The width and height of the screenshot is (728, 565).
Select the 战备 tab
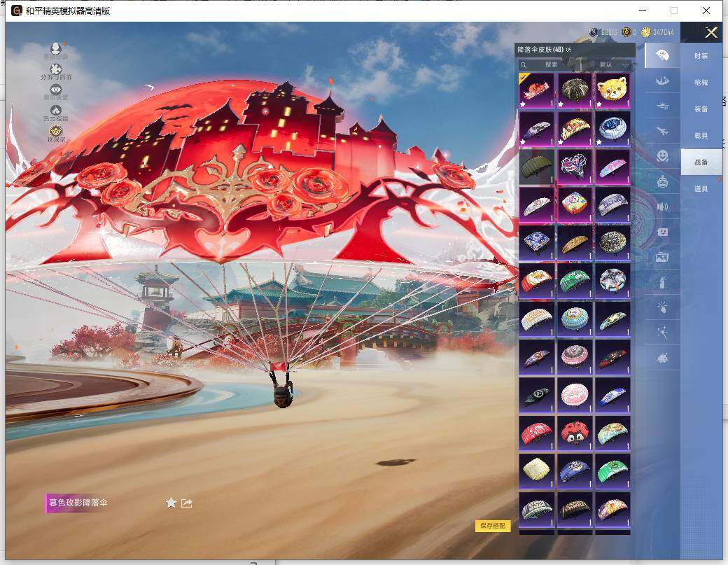coord(701,162)
